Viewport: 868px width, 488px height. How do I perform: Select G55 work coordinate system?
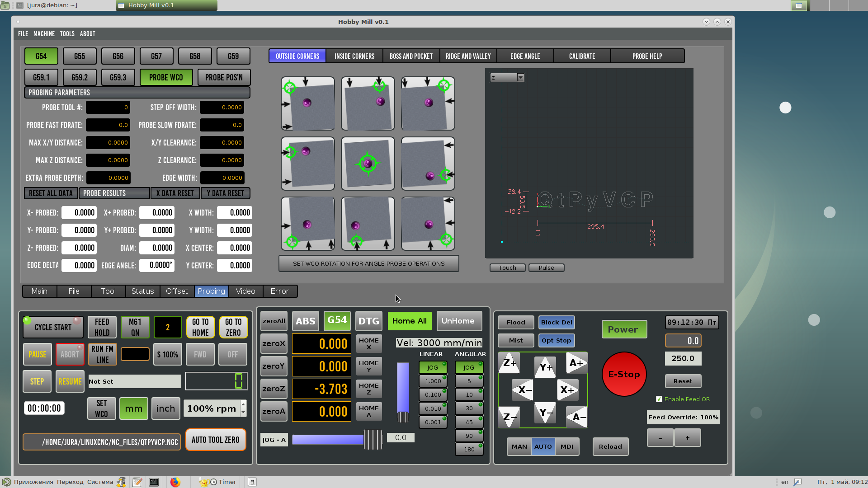(80, 56)
